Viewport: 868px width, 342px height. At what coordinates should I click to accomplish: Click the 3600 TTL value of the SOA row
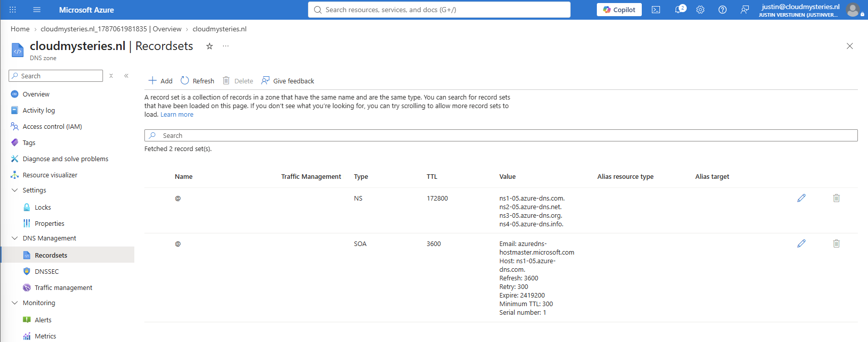pos(434,244)
